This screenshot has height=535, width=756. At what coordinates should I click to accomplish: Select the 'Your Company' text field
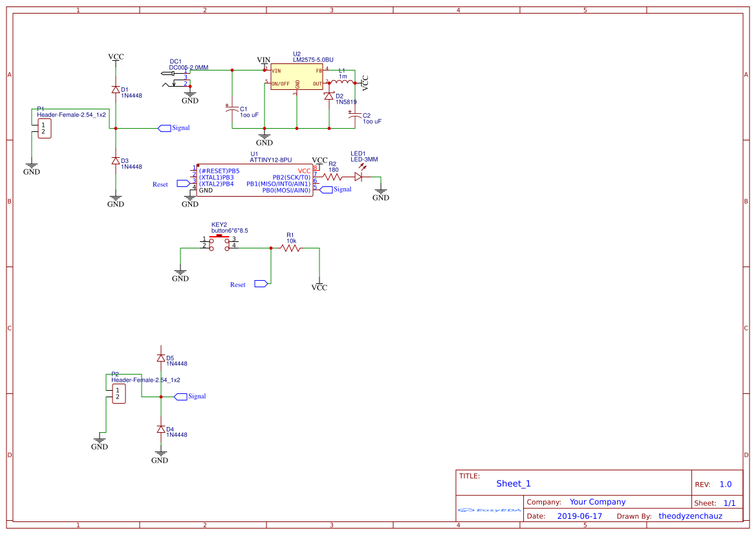click(x=598, y=502)
